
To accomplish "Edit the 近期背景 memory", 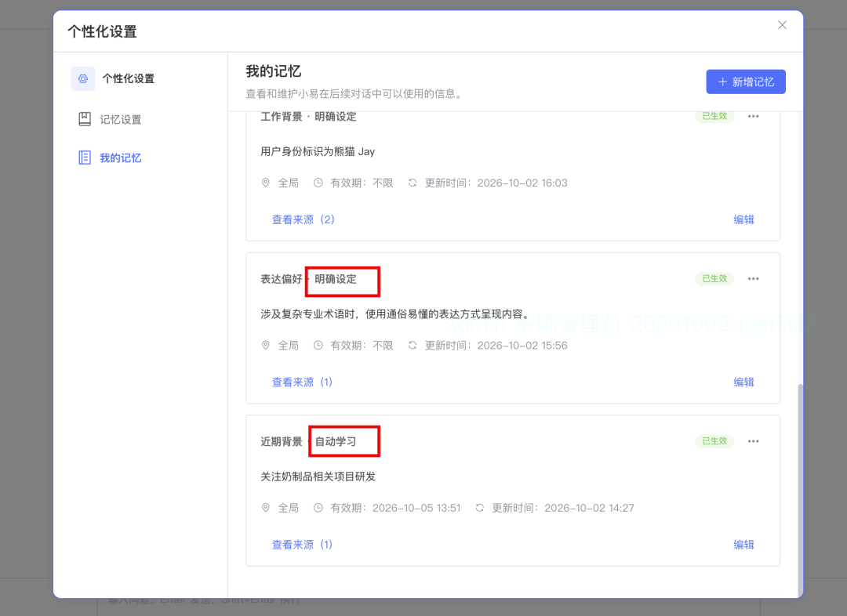I will (743, 544).
